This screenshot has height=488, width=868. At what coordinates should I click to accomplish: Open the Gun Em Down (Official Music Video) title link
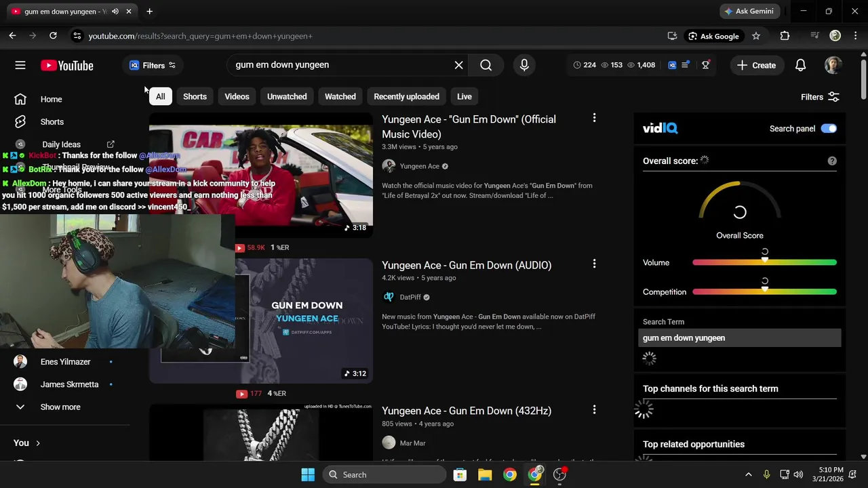(x=469, y=127)
